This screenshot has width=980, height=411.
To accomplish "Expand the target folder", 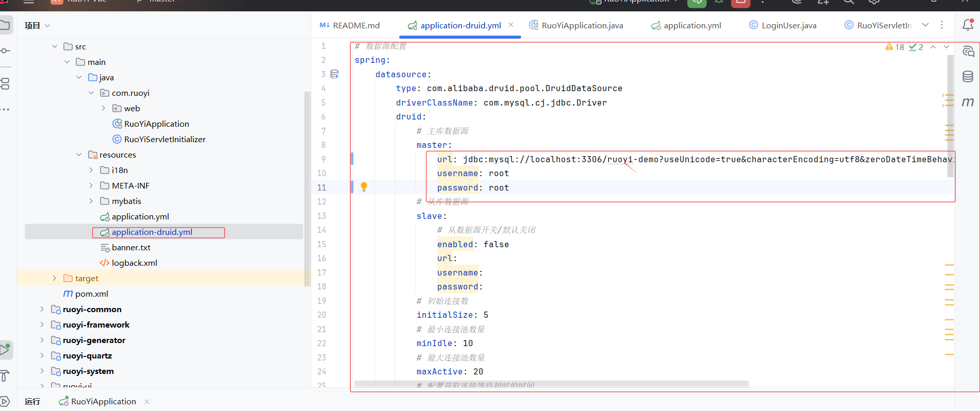I will (55, 278).
